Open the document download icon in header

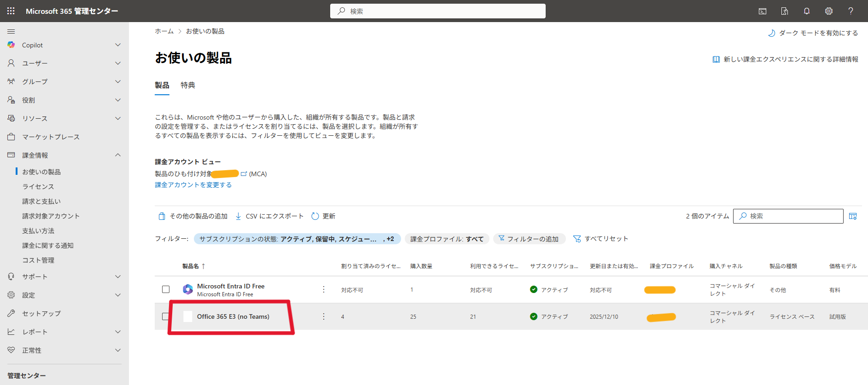pyautogui.click(x=785, y=11)
